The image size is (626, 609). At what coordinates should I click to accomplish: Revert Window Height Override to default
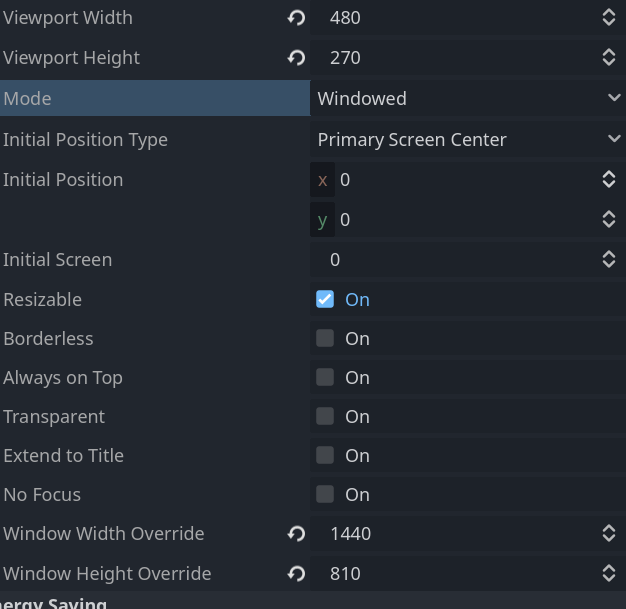pyautogui.click(x=296, y=574)
